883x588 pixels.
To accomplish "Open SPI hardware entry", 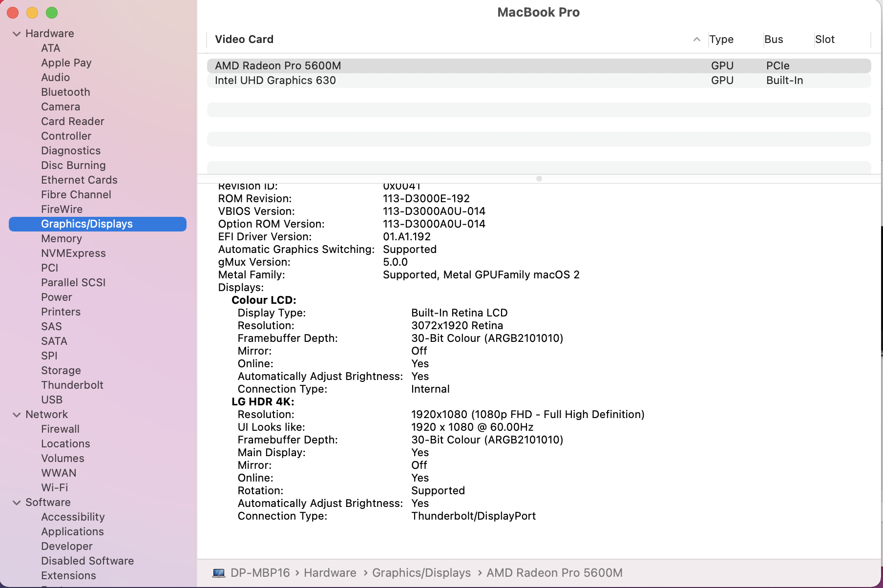I will tap(49, 356).
